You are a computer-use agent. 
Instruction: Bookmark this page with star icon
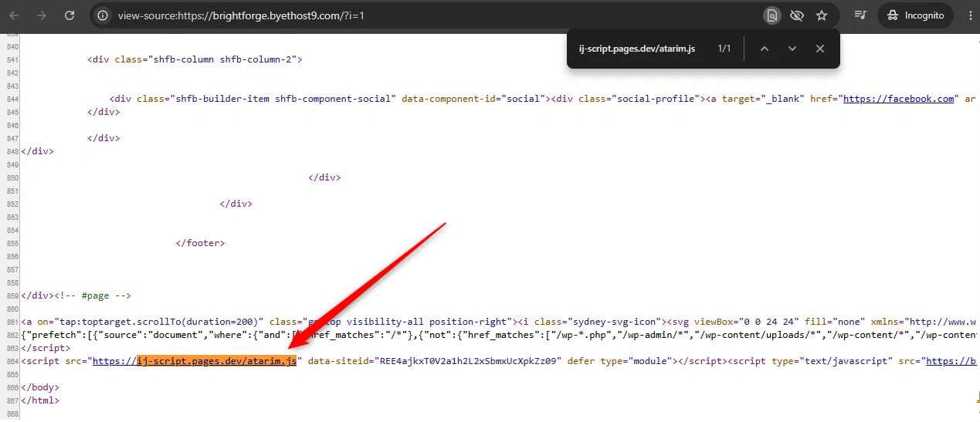click(822, 15)
